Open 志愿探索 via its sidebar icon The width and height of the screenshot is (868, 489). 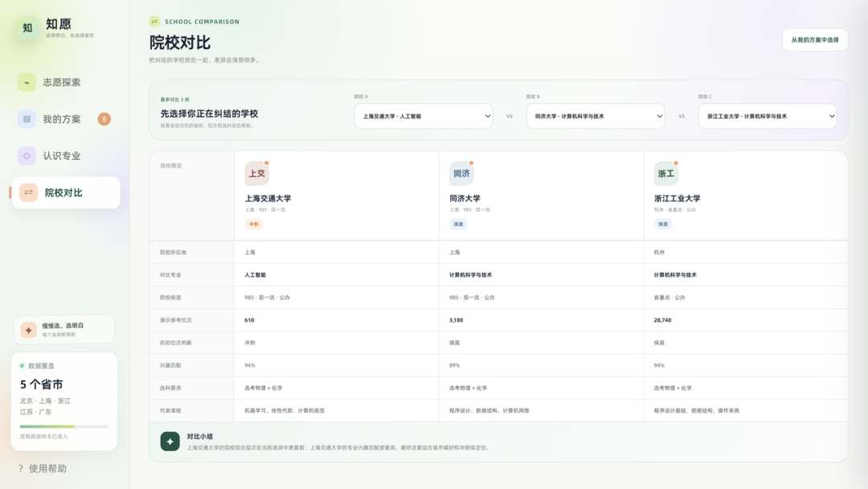point(27,83)
